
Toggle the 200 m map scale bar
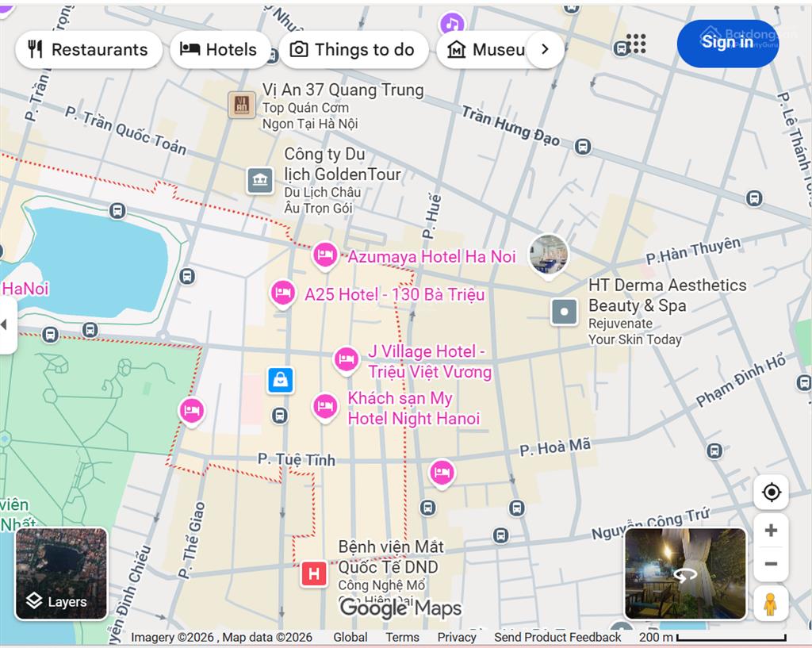(x=713, y=637)
